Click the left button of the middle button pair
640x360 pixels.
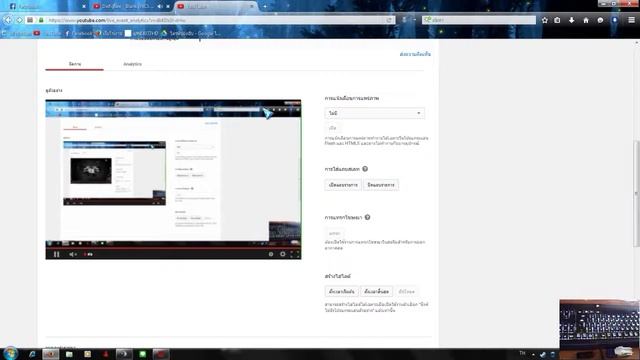pyautogui.click(x=343, y=185)
